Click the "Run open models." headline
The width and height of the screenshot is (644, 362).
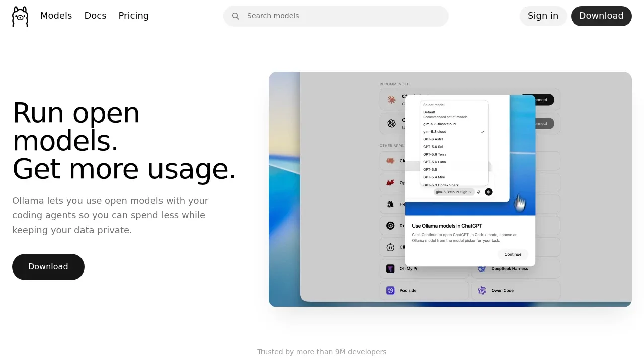click(76, 127)
